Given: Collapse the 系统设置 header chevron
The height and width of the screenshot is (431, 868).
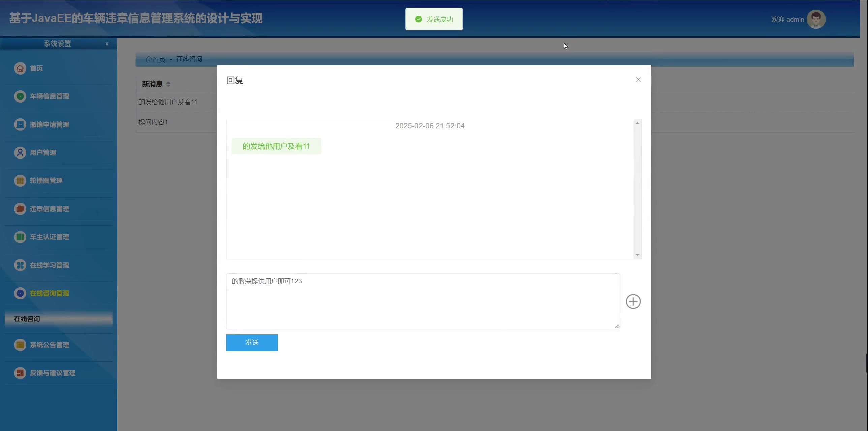Looking at the screenshot, I should [107, 44].
